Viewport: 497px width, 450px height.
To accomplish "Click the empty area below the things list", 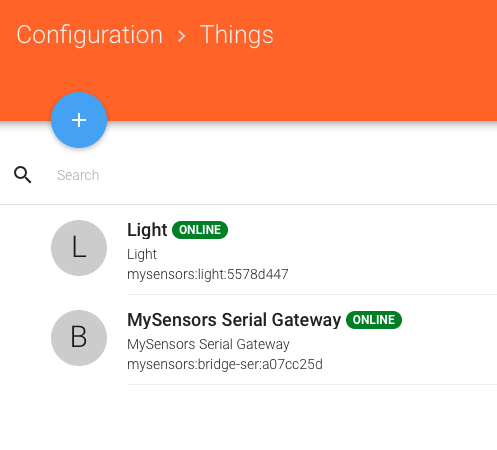I will tap(248, 418).
